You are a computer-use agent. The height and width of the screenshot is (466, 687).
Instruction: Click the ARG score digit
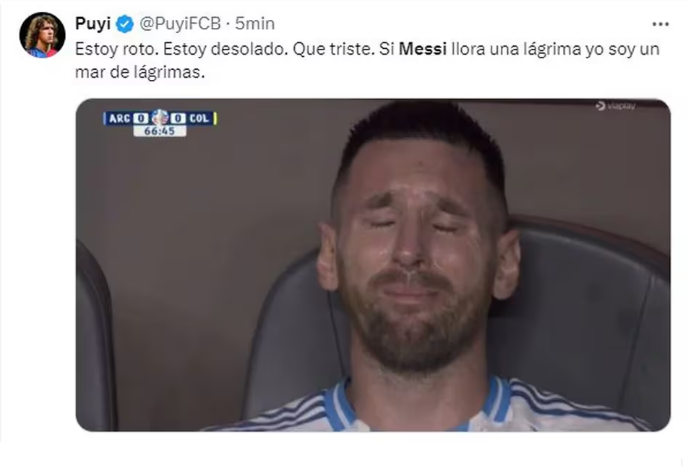141,119
